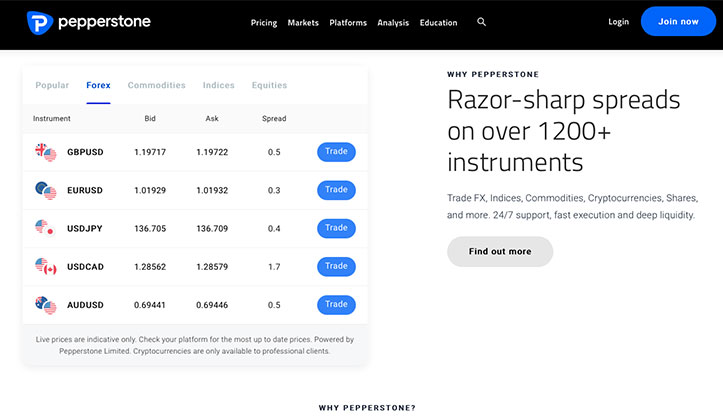
Task: Open the Analysis menu
Action: [x=393, y=23]
